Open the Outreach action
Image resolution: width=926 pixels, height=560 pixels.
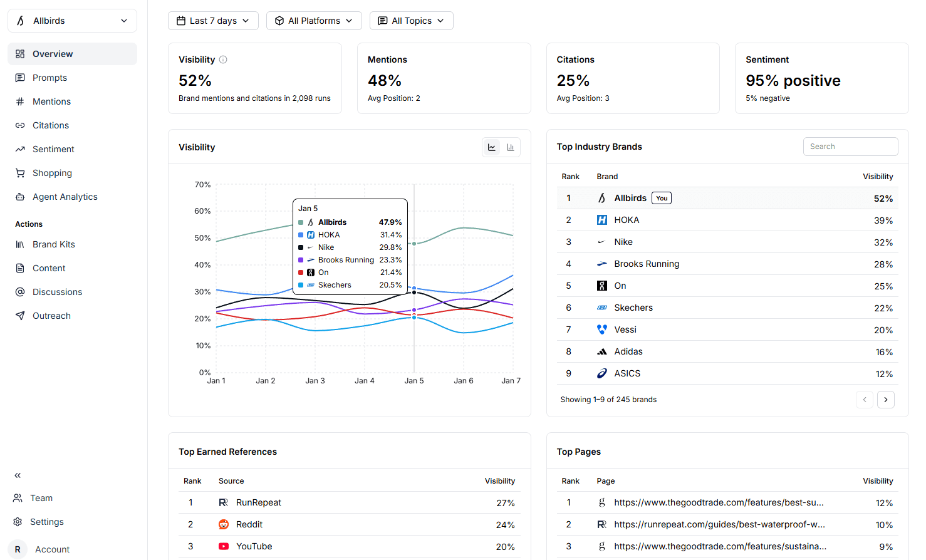click(x=51, y=315)
